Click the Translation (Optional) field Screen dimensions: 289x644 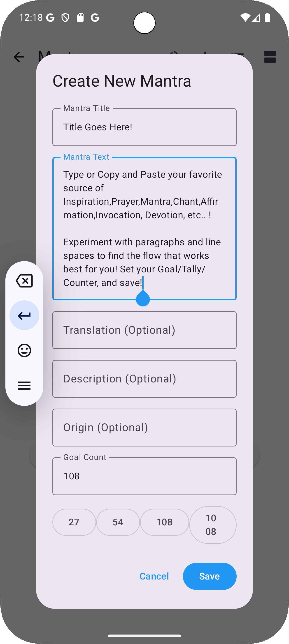(x=144, y=330)
